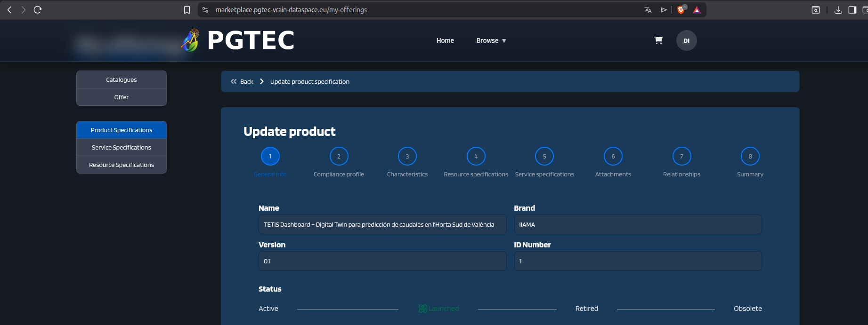Open the shopping cart
Viewport: 868px width, 325px height.
pyautogui.click(x=658, y=40)
